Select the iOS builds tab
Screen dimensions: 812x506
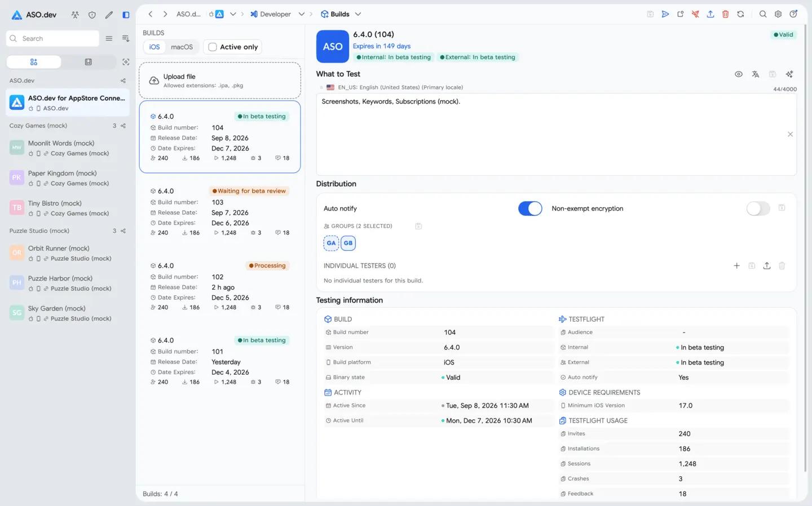point(155,47)
